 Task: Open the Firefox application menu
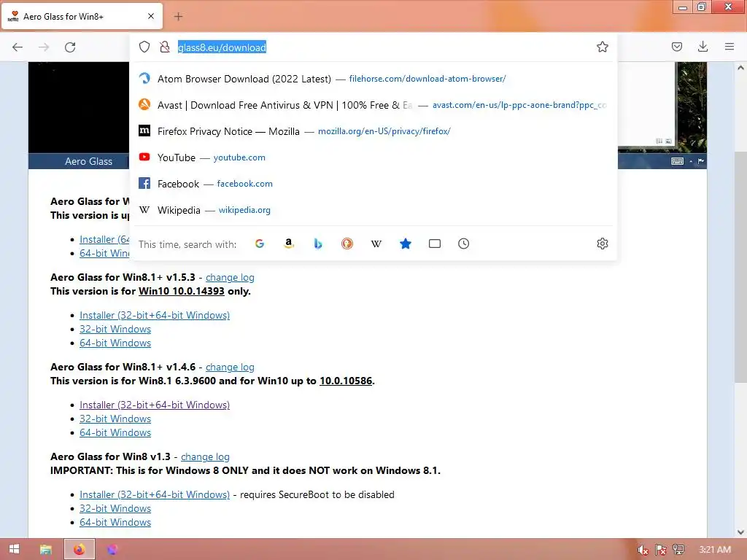[x=729, y=47]
